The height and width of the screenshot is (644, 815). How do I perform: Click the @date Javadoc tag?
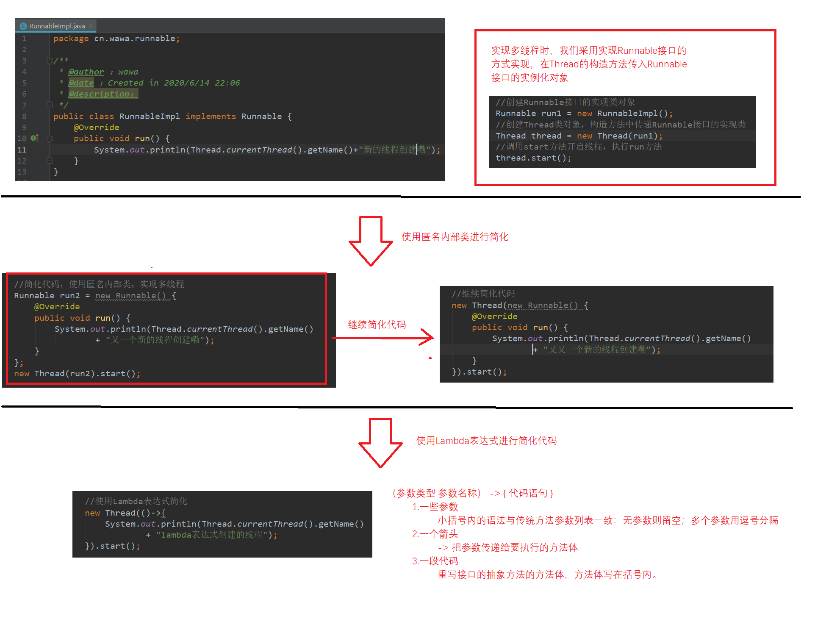[81, 83]
